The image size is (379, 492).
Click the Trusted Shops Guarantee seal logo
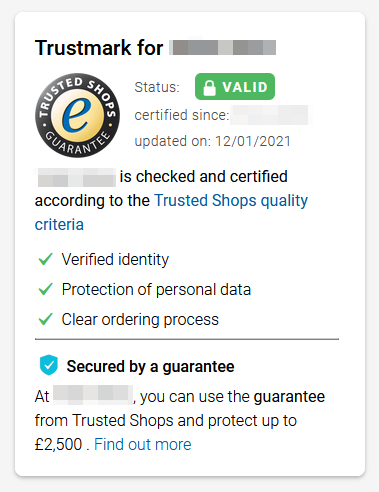point(77,115)
